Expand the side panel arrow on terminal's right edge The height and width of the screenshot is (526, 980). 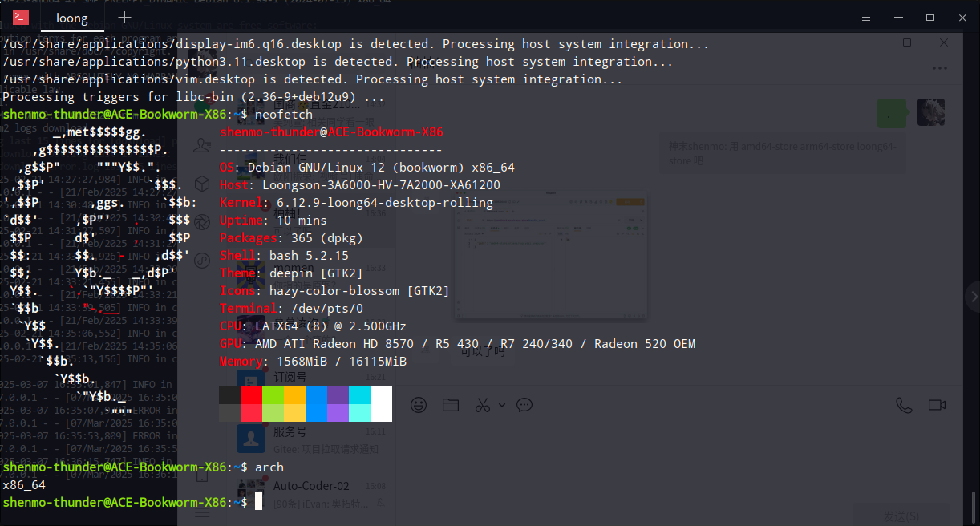pyautogui.click(x=974, y=296)
